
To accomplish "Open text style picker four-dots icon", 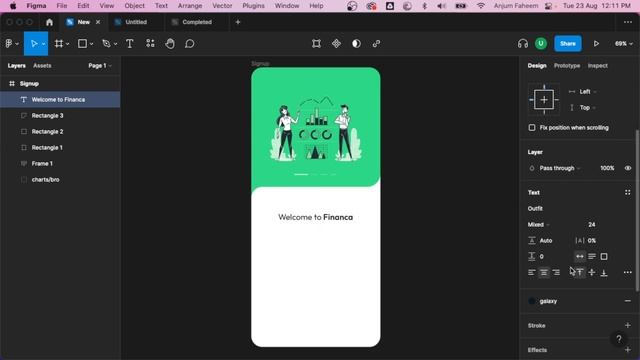I will coord(627,192).
